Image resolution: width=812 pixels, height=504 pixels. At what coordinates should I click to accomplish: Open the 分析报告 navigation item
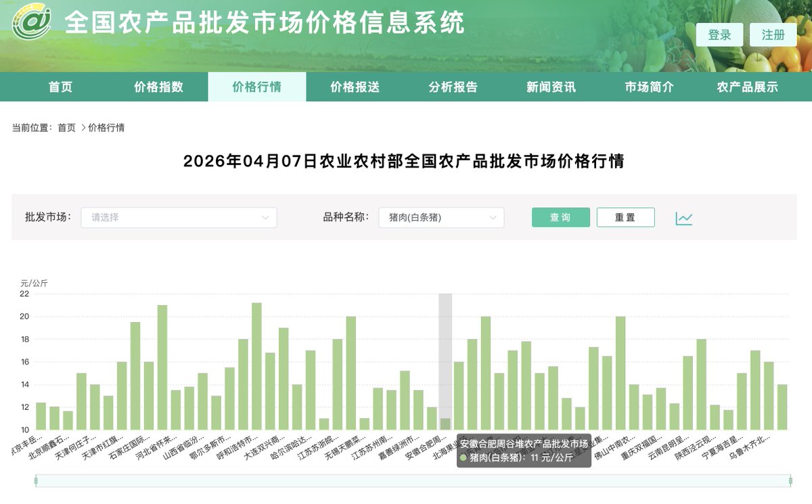click(452, 87)
